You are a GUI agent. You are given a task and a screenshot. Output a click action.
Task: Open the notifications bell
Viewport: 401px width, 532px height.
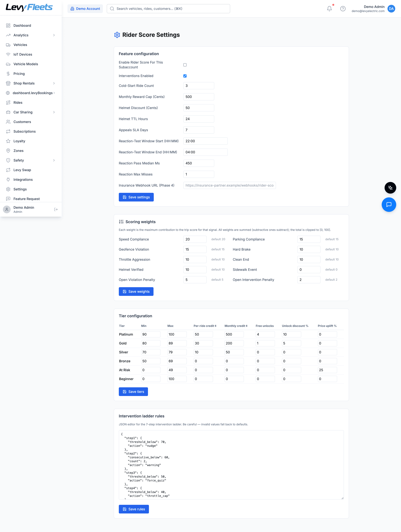(x=329, y=9)
